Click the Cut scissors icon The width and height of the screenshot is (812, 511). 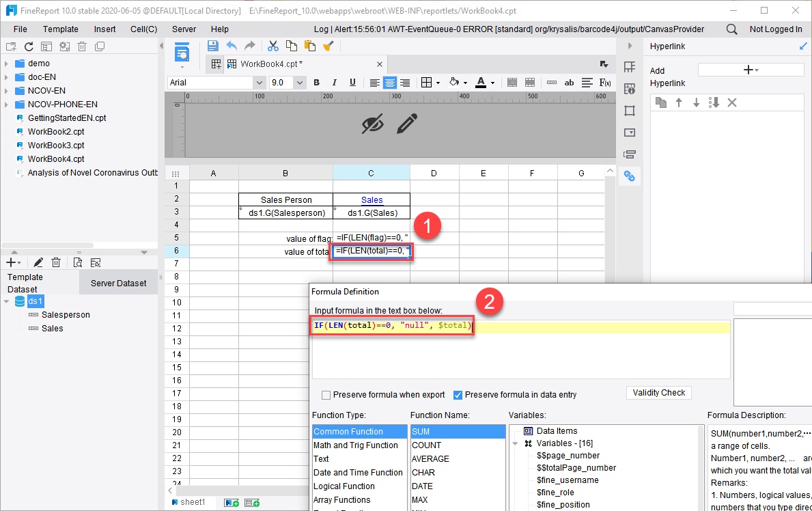272,45
